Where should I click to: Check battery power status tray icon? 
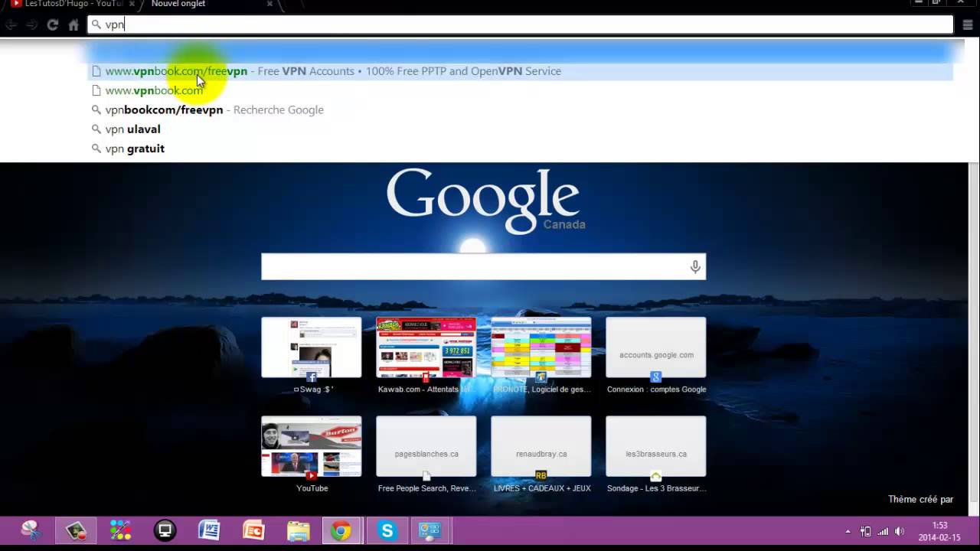866,531
